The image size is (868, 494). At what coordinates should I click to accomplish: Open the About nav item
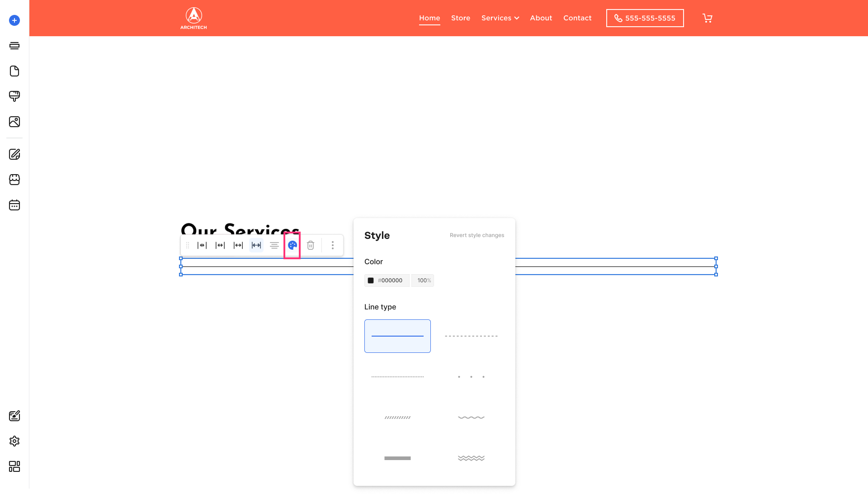(541, 18)
